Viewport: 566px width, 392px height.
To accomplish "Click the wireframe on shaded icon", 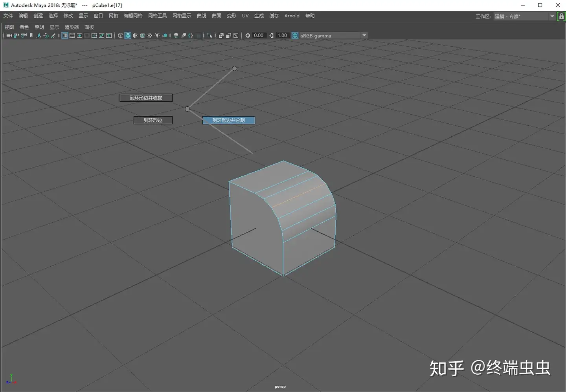I will pyautogui.click(x=143, y=35).
